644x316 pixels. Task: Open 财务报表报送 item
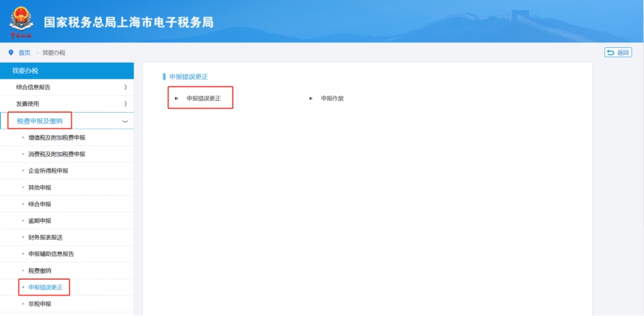point(45,237)
